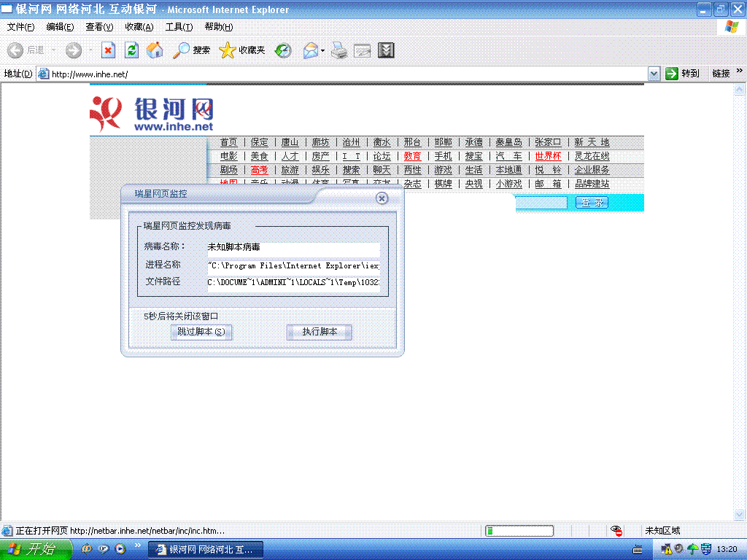The image size is (747, 560).
Task: Click the quick launch media player icon
Action: tap(120, 549)
